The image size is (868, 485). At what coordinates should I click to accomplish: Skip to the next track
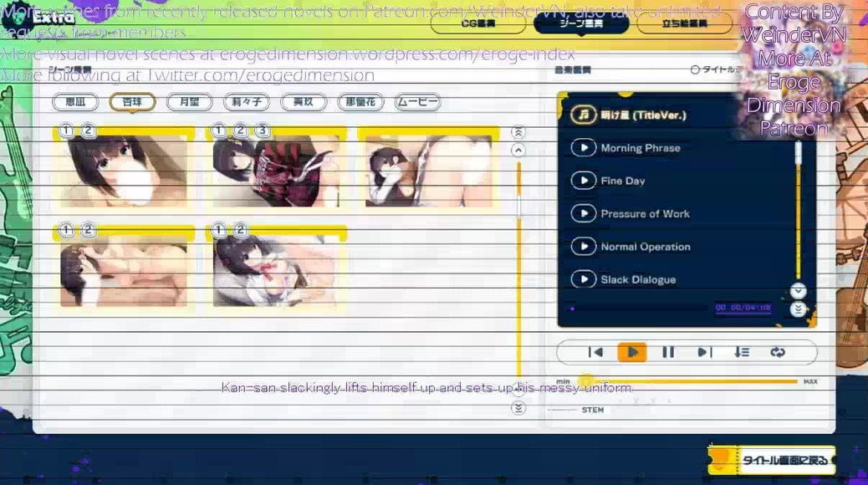tap(704, 352)
